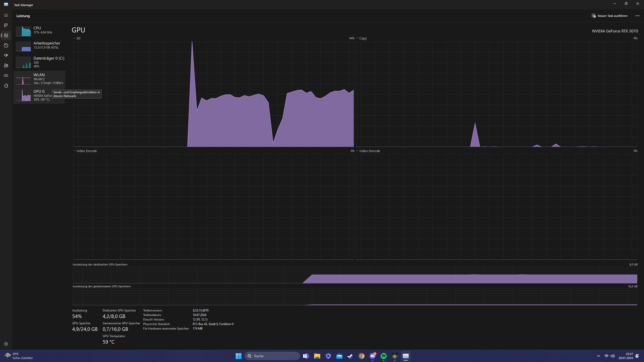Select the Arbeitsspeicher memory entry
The image size is (644, 362).
[40, 46]
